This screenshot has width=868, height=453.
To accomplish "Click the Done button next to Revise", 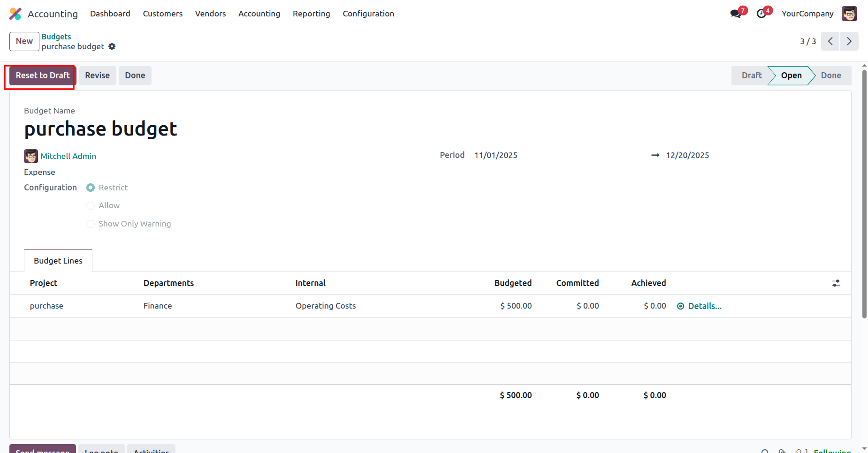I will [135, 75].
